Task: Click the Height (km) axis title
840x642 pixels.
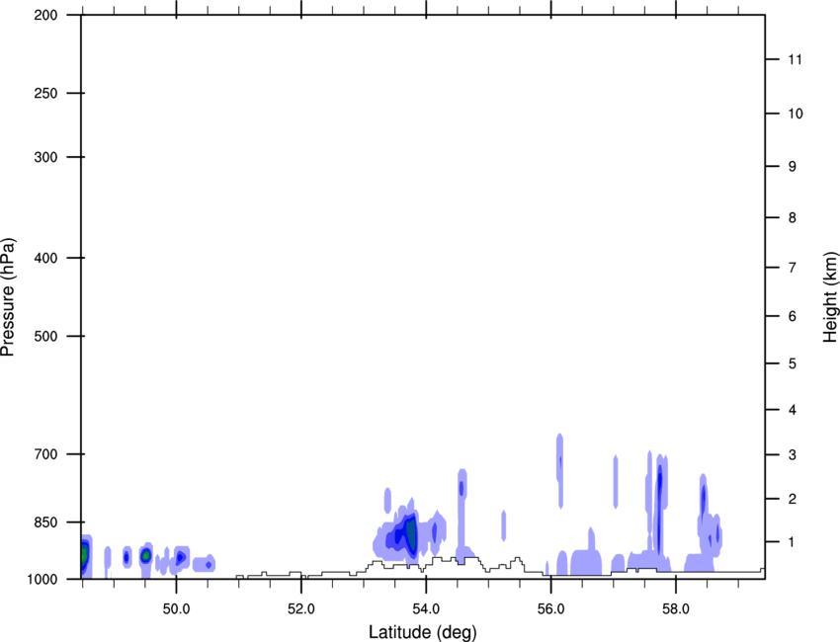Action: point(830,296)
